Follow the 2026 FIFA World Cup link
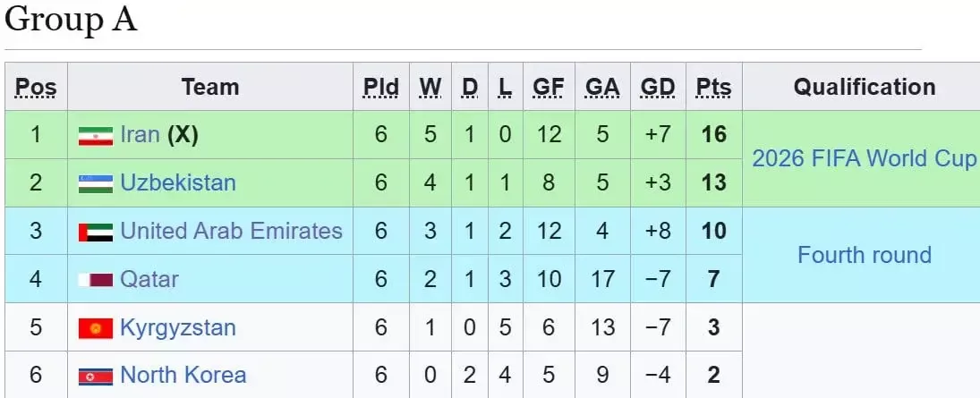The image size is (980, 398). click(x=864, y=158)
